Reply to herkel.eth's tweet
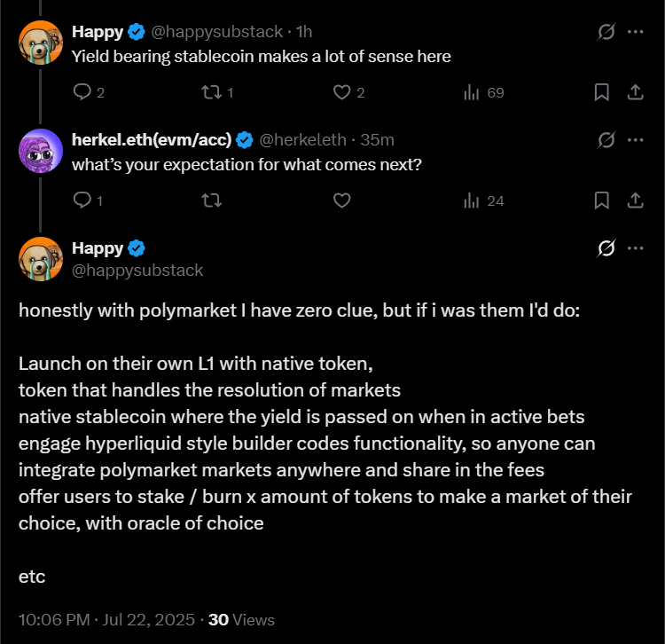 click(x=82, y=200)
